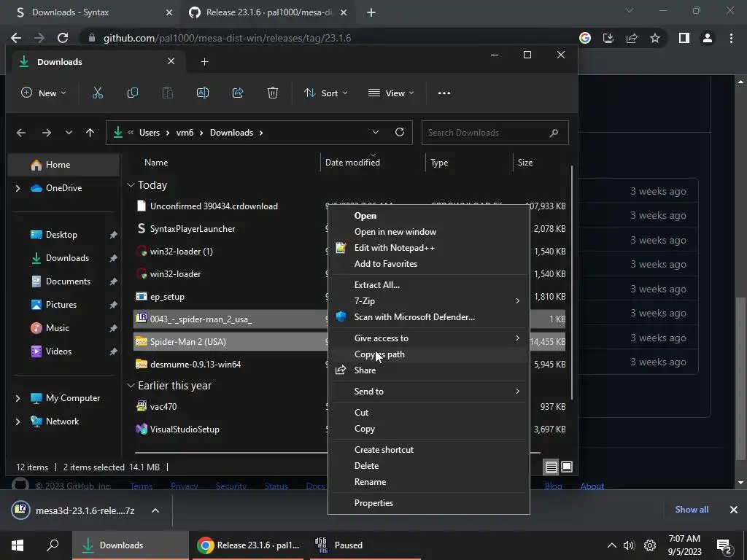The height and width of the screenshot is (560, 747).
Task: Sort by Date modified column
Action: click(x=352, y=163)
